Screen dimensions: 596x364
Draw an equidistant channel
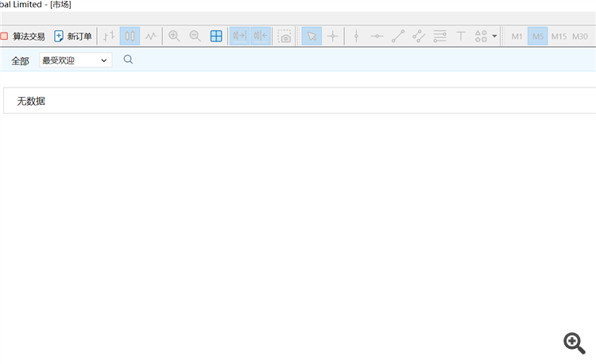pyautogui.click(x=419, y=37)
